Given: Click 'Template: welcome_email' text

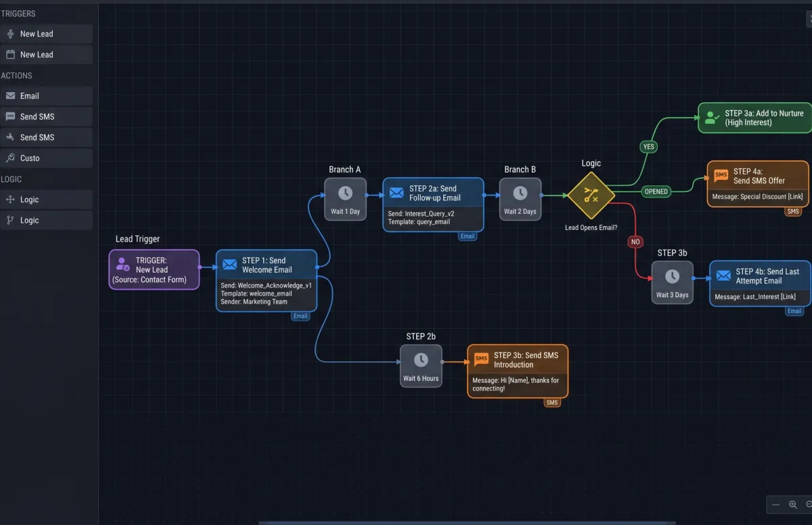Looking at the screenshot, I should coord(256,294).
